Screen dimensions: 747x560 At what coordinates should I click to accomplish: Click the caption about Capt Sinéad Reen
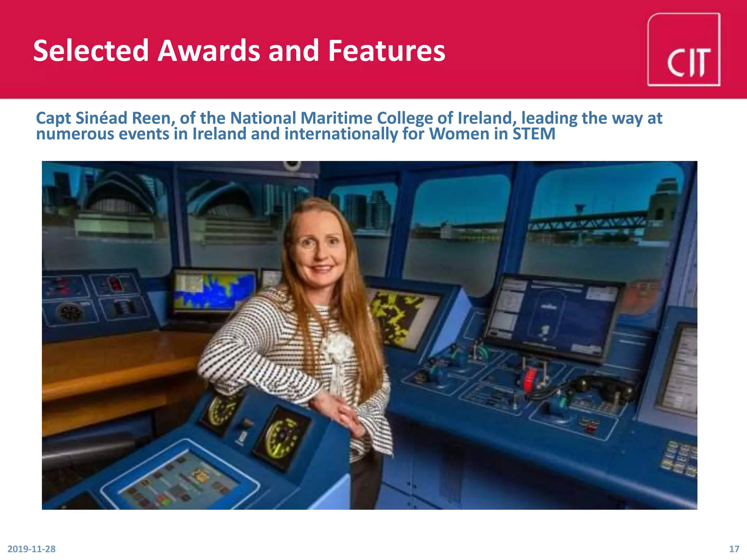(349, 126)
